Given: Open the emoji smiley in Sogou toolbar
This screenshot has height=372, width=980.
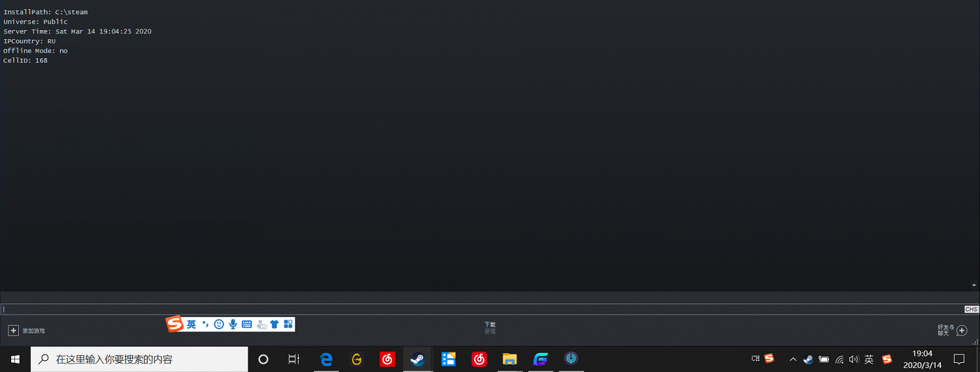Looking at the screenshot, I should [219, 324].
